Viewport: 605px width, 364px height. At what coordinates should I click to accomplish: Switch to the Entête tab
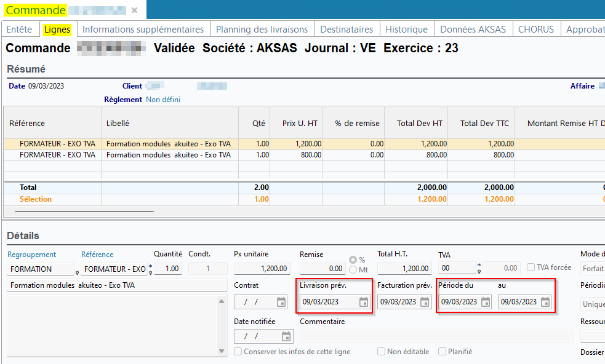click(x=19, y=30)
